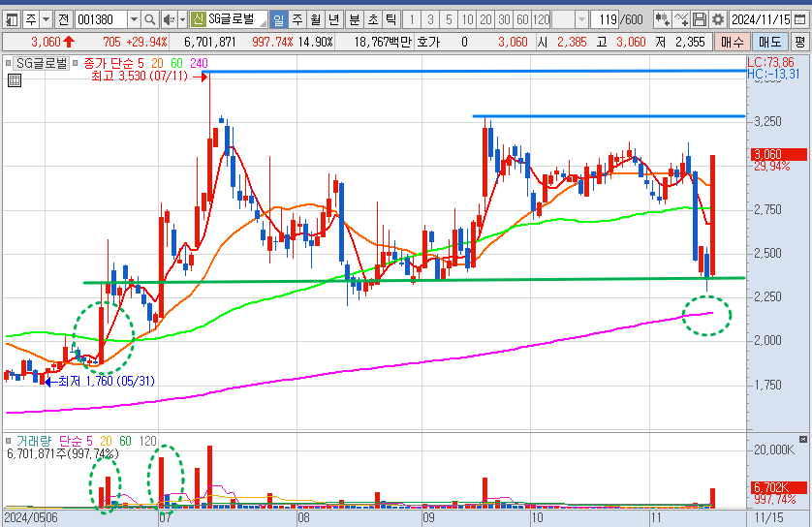
Task: Click the red 3,060 price tag on axis
Action: (778, 154)
